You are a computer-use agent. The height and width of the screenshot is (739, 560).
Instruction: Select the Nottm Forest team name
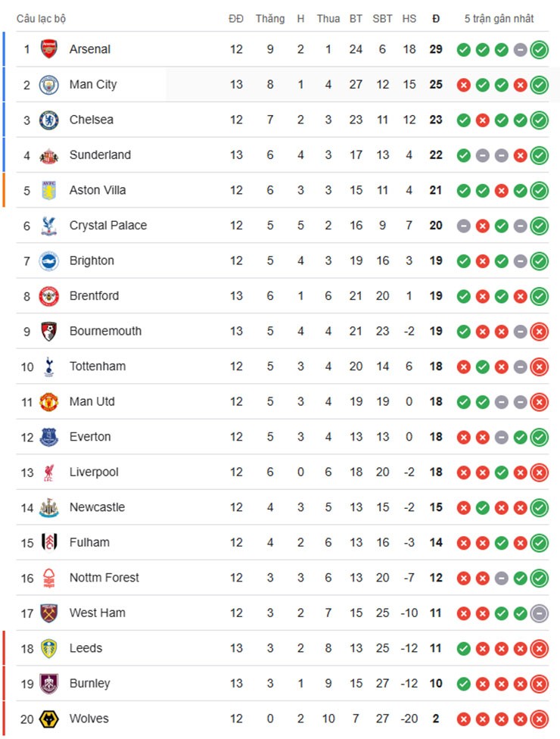(104, 578)
